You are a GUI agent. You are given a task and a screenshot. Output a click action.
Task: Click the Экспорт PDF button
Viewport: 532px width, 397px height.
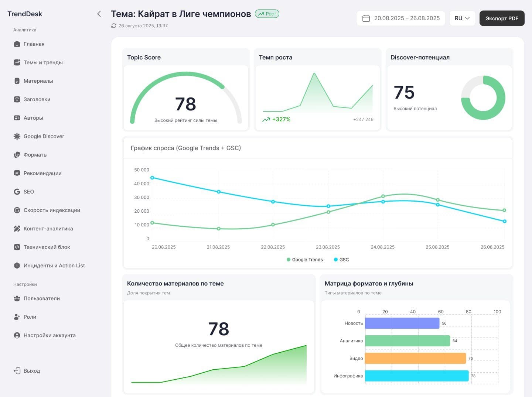pos(502,18)
